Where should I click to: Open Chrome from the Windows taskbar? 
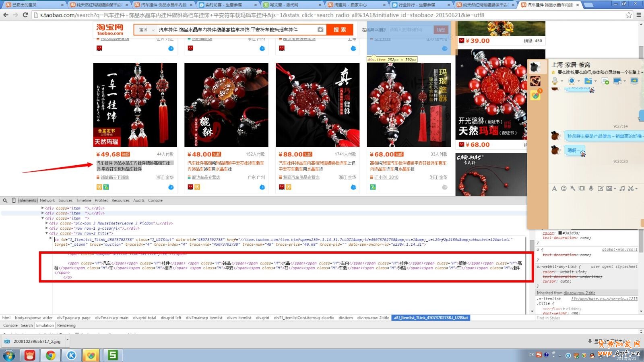50,355
